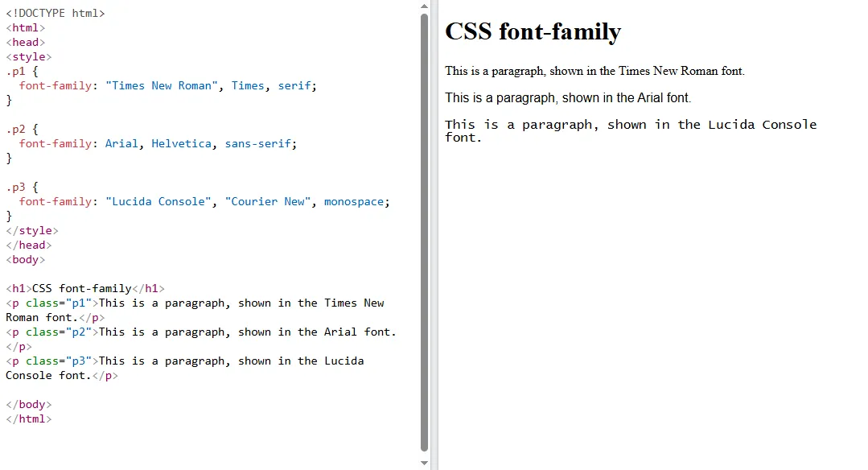Click the CSS font-family heading in preview
Image resolution: width=868 pixels, height=470 pixels.
(533, 32)
